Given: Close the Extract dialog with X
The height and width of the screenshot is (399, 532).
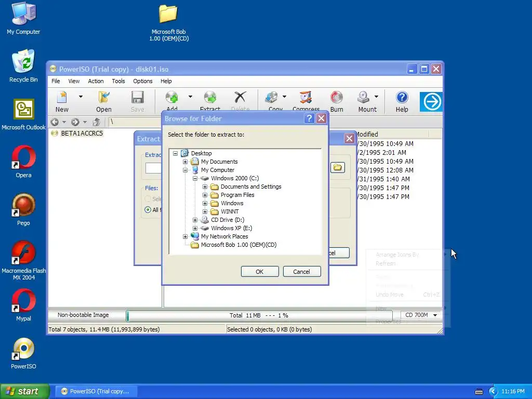Looking at the screenshot, I should click(x=349, y=138).
